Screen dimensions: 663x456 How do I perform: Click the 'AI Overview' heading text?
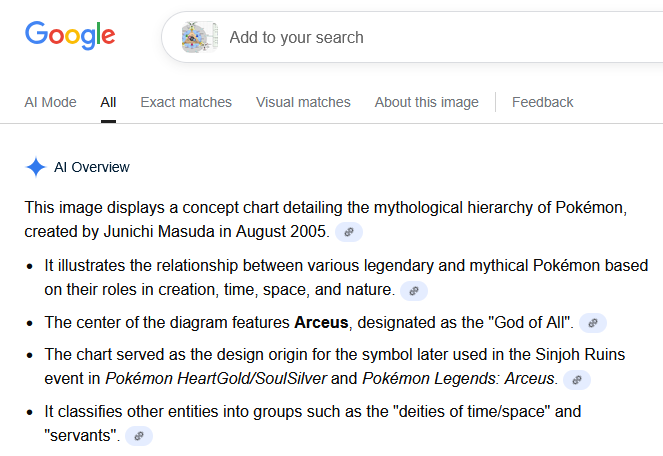pyautogui.click(x=92, y=168)
